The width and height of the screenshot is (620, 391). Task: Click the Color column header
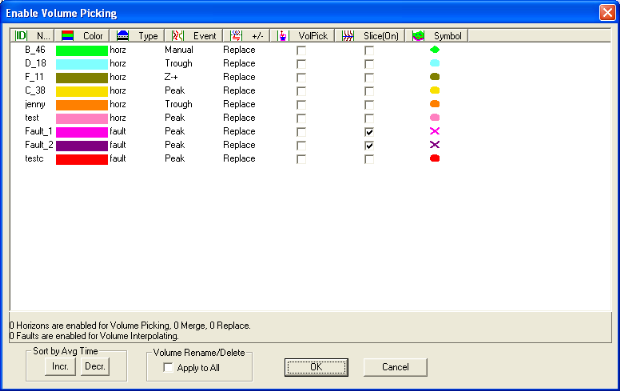click(x=81, y=36)
